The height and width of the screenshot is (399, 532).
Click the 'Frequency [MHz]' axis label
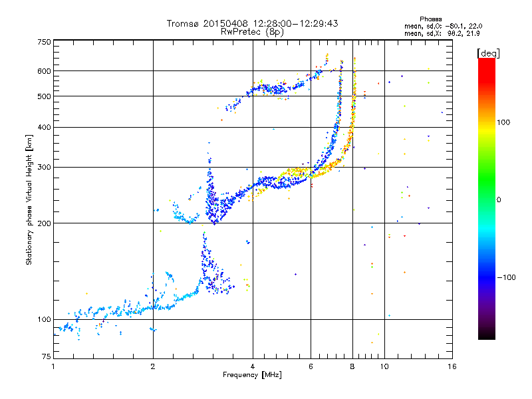point(252,375)
